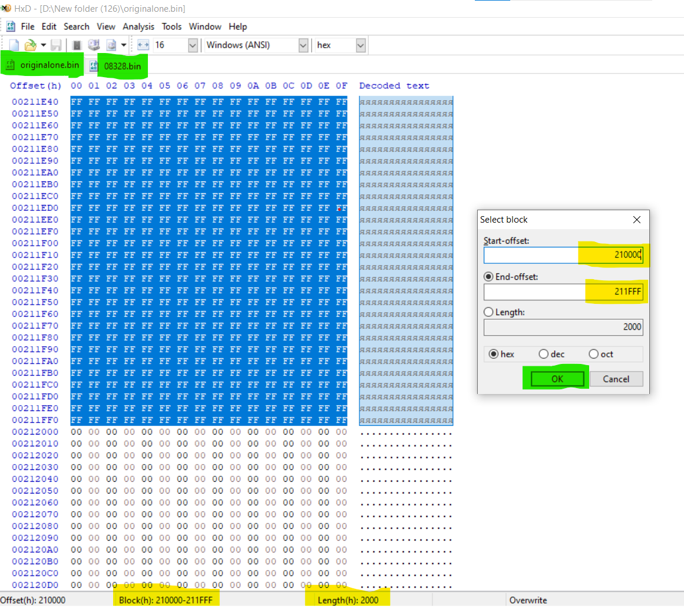This screenshot has width=684, height=616.
Task: Click the New file icon
Action: pyautogui.click(x=14, y=45)
